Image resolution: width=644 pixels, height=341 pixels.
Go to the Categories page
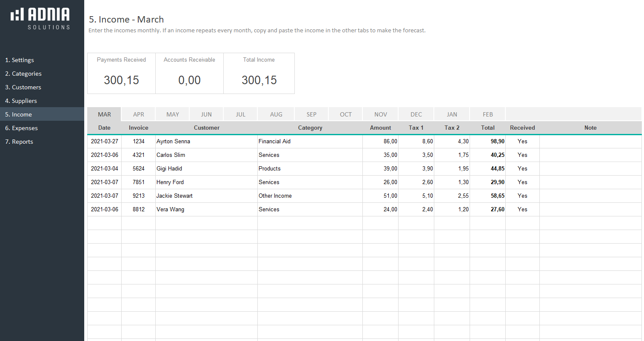pyautogui.click(x=23, y=74)
